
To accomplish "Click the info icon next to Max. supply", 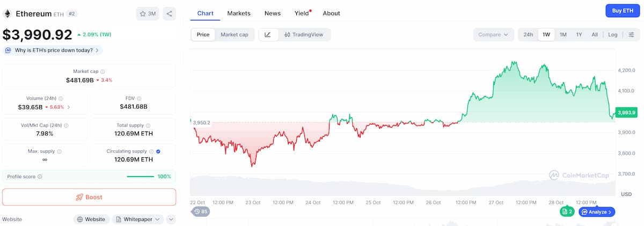I will 58,152.
